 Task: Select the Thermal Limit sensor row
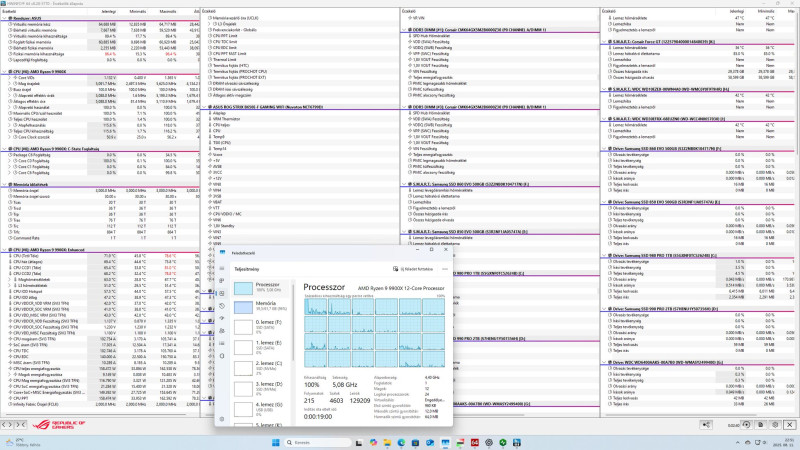click(x=224, y=60)
